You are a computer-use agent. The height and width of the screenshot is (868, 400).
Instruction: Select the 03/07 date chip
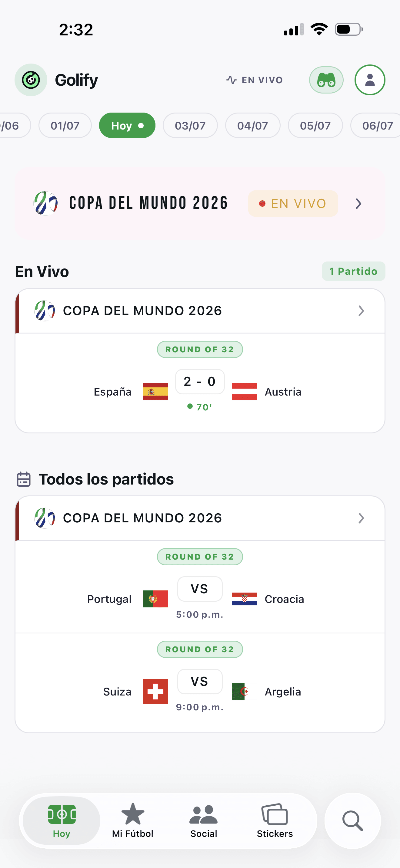pos(190,125)
